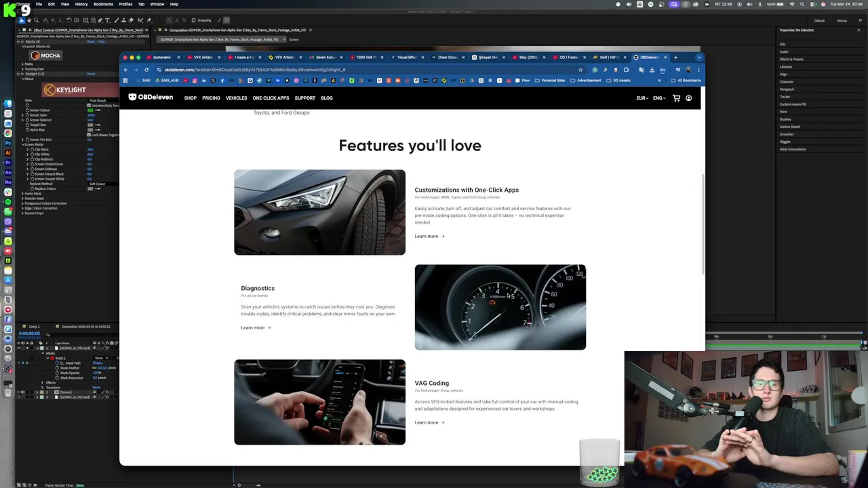Image resolution: width=868 pixels, height=488 pixels.
Task: Toggle Unpremultiply Result checkbox in Keylight
Action: 89,106
